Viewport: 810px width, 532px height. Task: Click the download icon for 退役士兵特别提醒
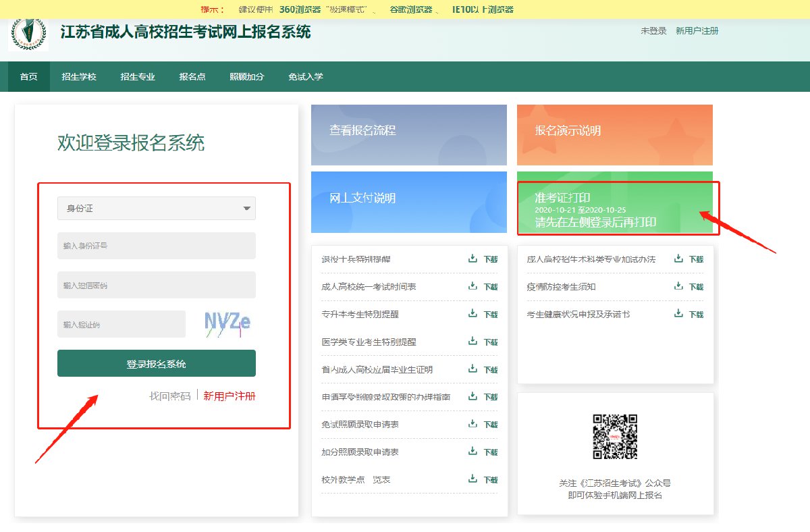tap(473, 259)
